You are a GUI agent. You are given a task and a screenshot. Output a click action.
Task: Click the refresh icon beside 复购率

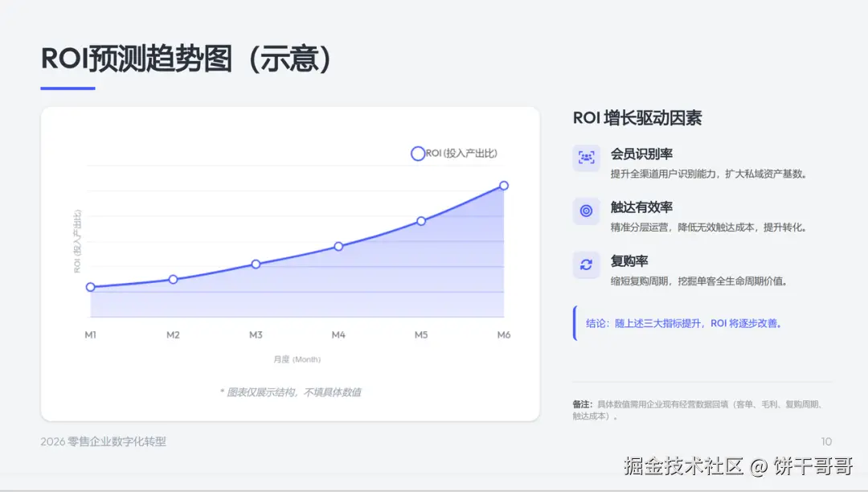click(x=586, y=264)
